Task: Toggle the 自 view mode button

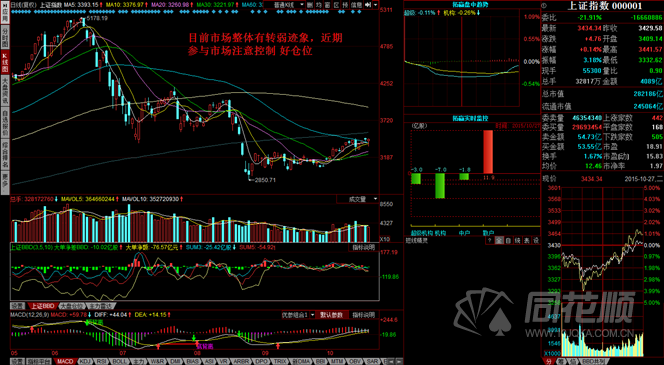Action: (x=509, y=240)
